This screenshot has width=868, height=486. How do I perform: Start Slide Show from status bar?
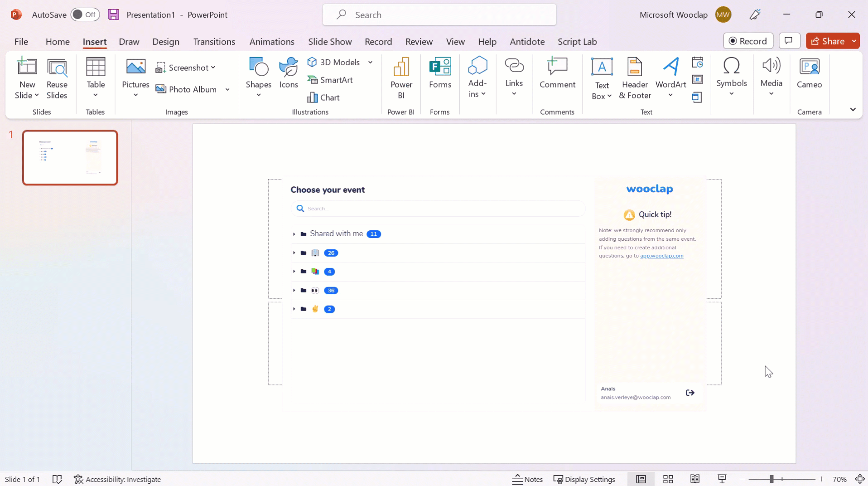point(722,479)
